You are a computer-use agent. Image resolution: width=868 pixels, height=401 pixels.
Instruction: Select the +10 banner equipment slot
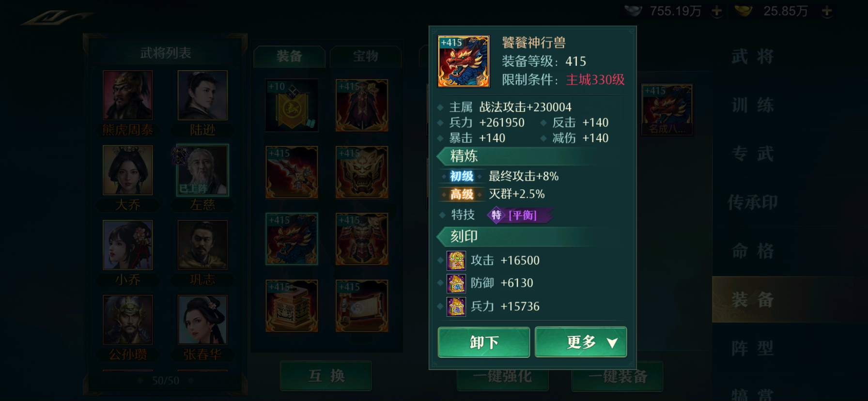[x=292, y=105]
